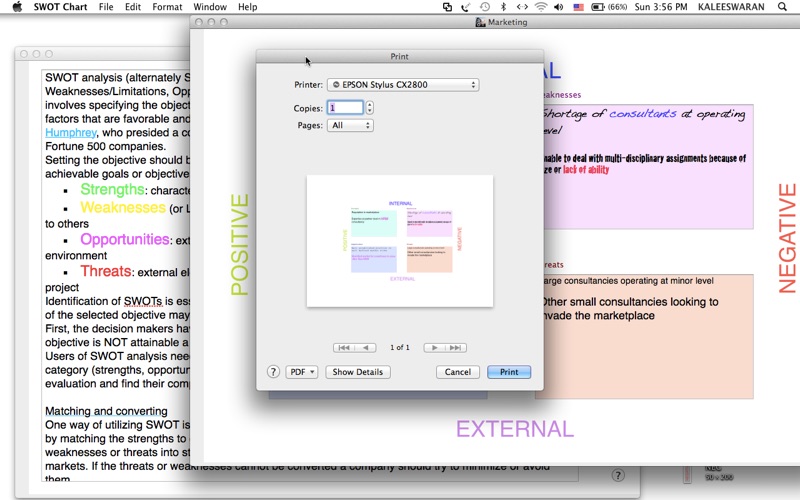Click the volume speaker icon
Screen dimensions: 800x500
point(559,7)
